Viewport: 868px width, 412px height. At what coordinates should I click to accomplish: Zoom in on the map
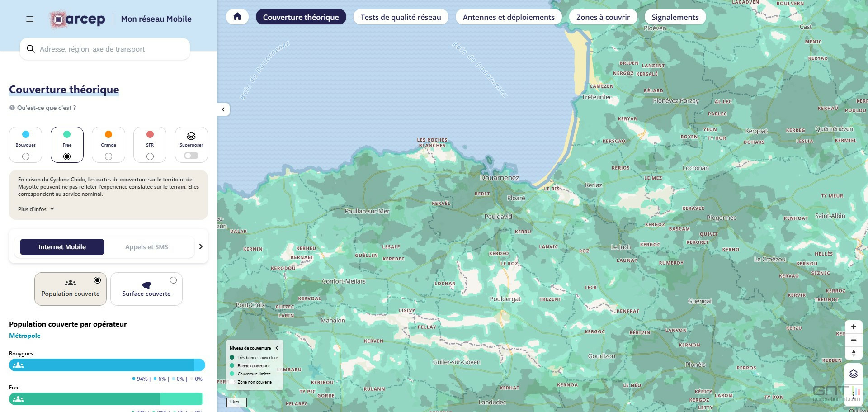pos(854,327)
